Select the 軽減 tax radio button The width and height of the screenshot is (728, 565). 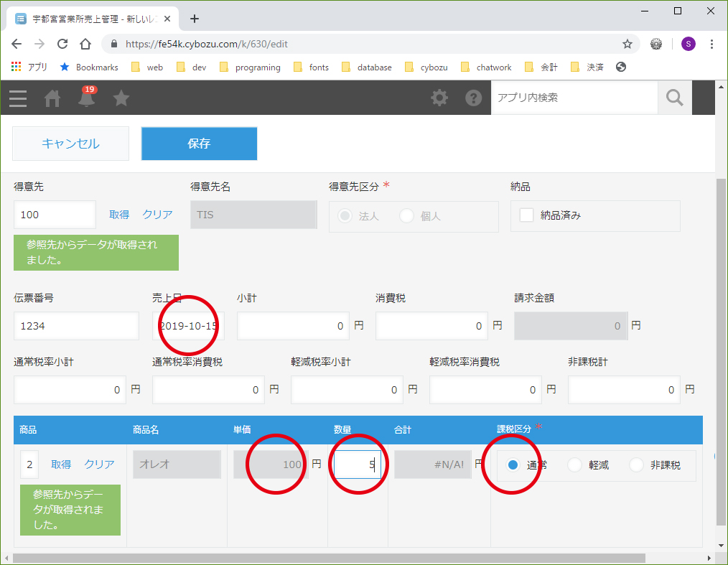[575, 464]
